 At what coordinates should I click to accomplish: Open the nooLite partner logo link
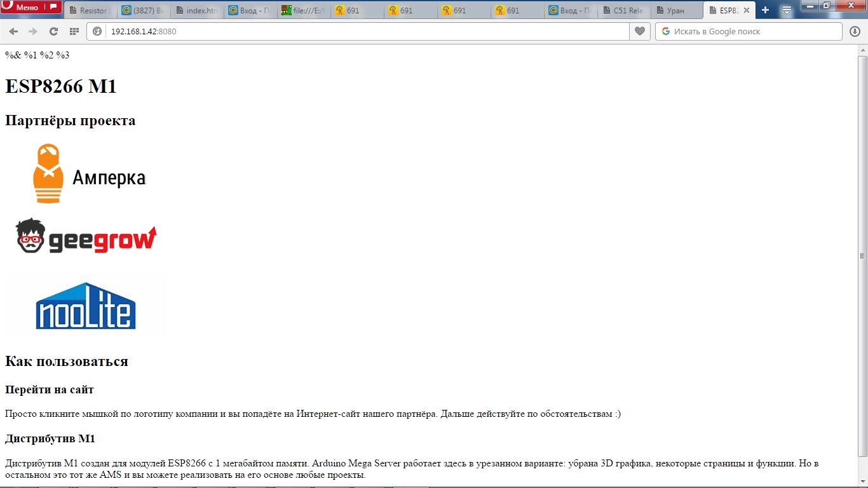pos(87,305)
